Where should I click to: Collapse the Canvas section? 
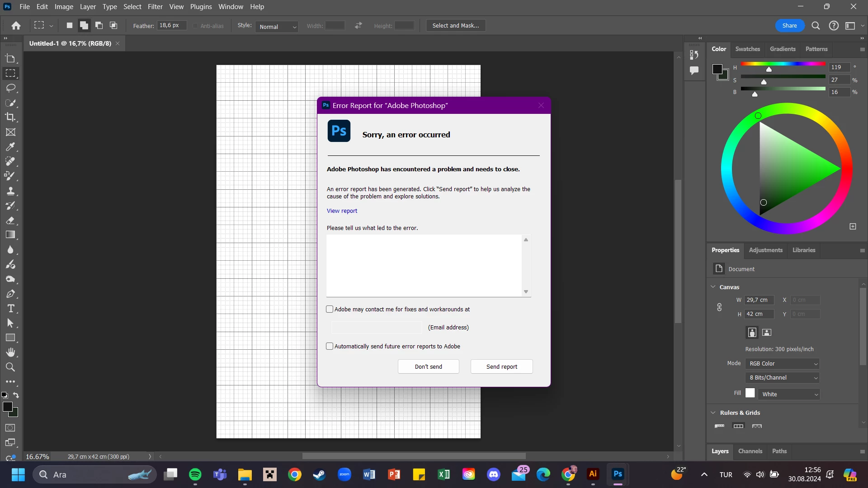point(713,287)
